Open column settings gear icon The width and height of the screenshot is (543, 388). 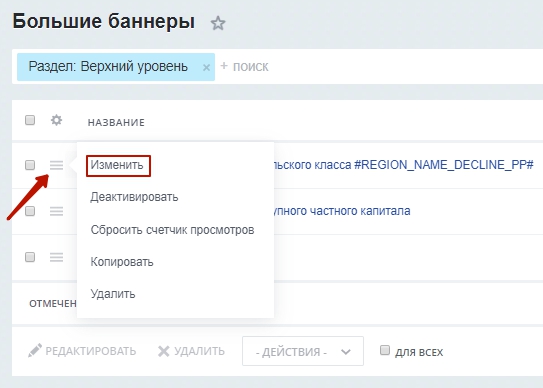pos(56,121)
